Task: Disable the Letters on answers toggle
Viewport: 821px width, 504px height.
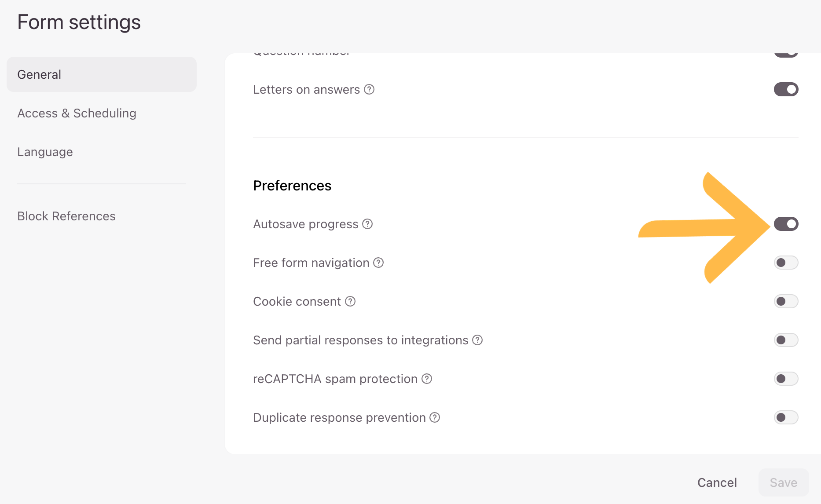Action: [786, 89]
